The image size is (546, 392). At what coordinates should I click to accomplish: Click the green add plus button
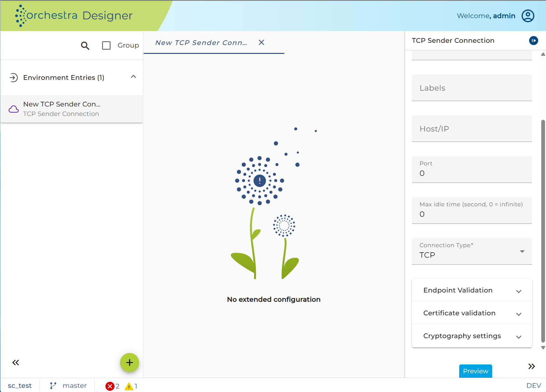pos(130,363)
